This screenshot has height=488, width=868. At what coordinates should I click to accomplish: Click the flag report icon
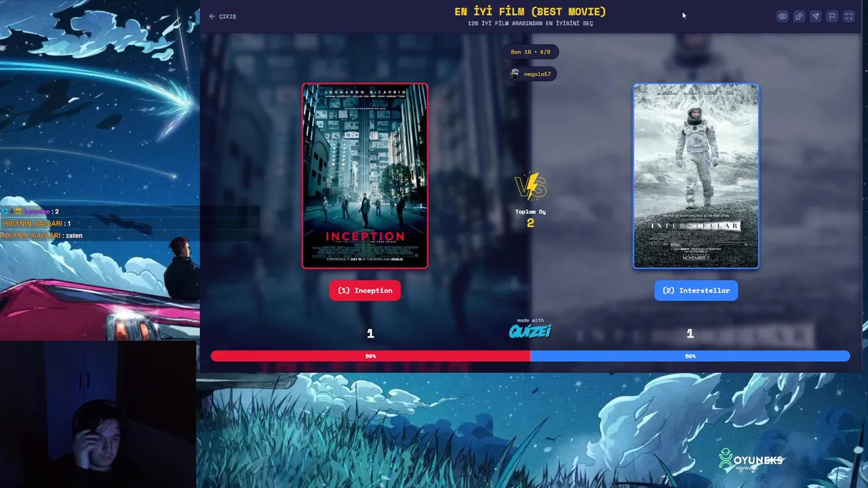coord(832,16)
